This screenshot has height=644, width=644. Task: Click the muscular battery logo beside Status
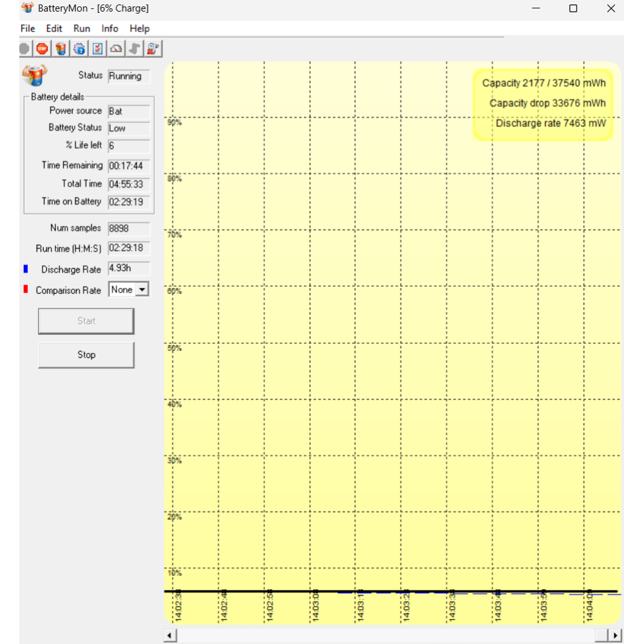(x=34, y=75)
